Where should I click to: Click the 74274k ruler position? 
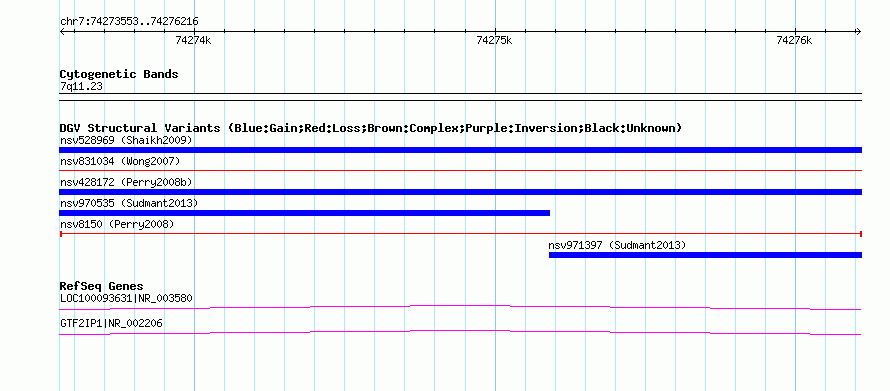194,40
